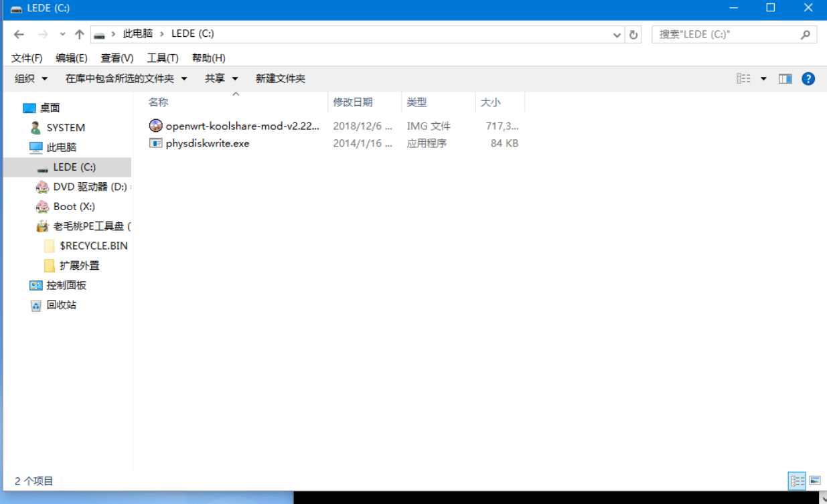The height and width of the screenshot is (504, 827).
Task: Click the 2 个项目 status bar text
Action: pyautogui.click(x=33, y=481)
